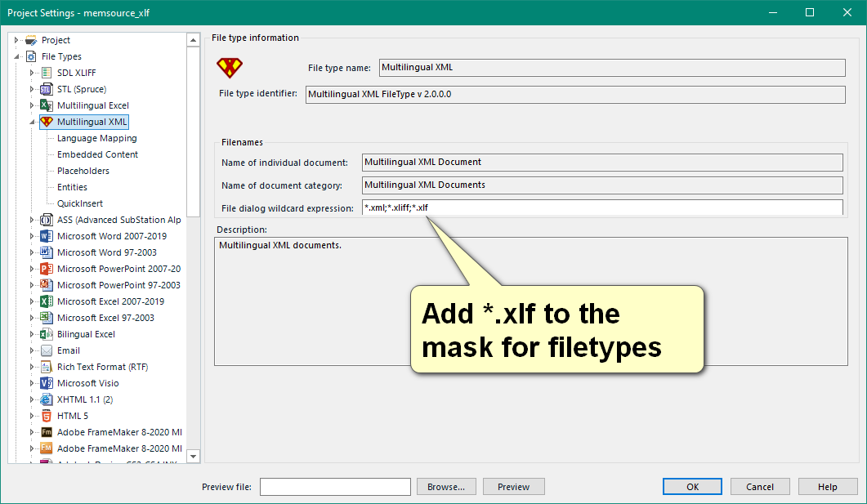Click the Preview file input field
Image resolution: width=867 pixels, height=504 pixels.
click(x=335, y=487)
